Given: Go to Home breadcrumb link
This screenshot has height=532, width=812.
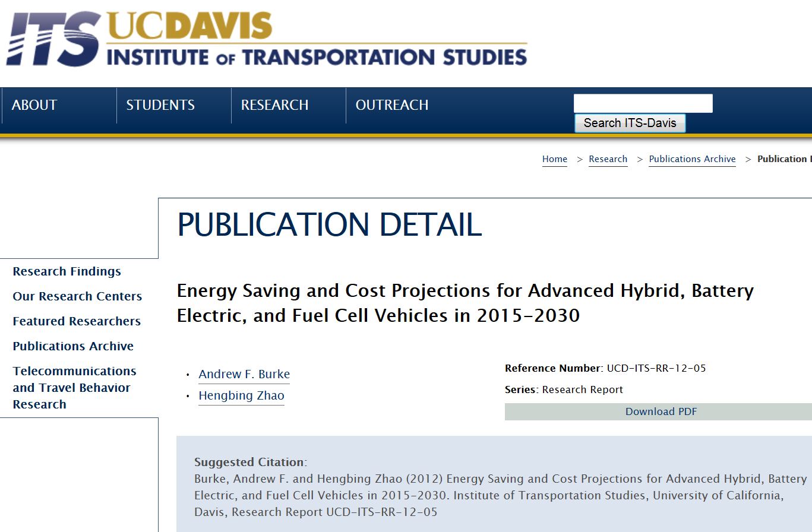Looking at the screenshot, I should [x=554, y=159].
